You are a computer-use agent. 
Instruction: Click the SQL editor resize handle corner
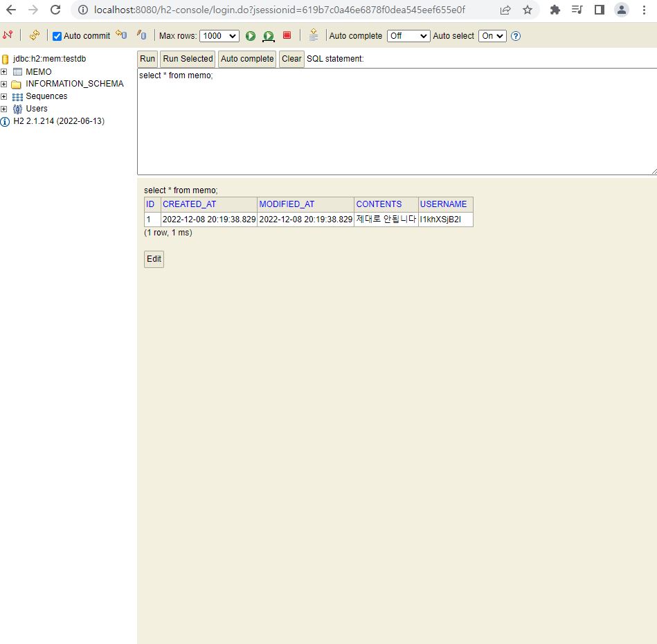pos(654,171)
